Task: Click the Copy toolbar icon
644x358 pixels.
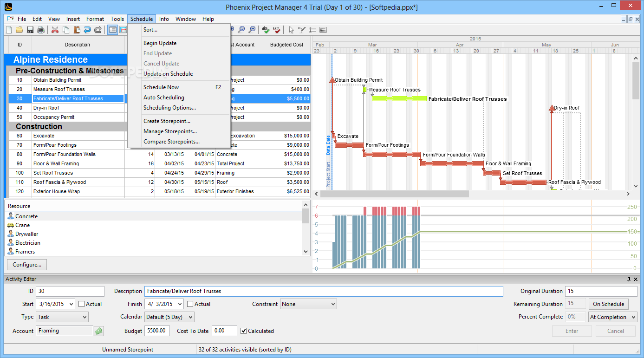Action: (66, 30)
